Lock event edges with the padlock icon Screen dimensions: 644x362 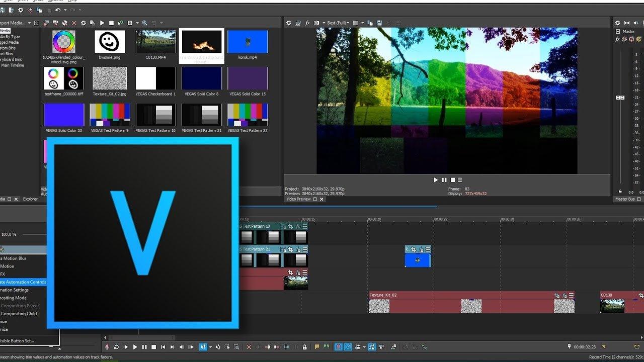pos(304,347)
